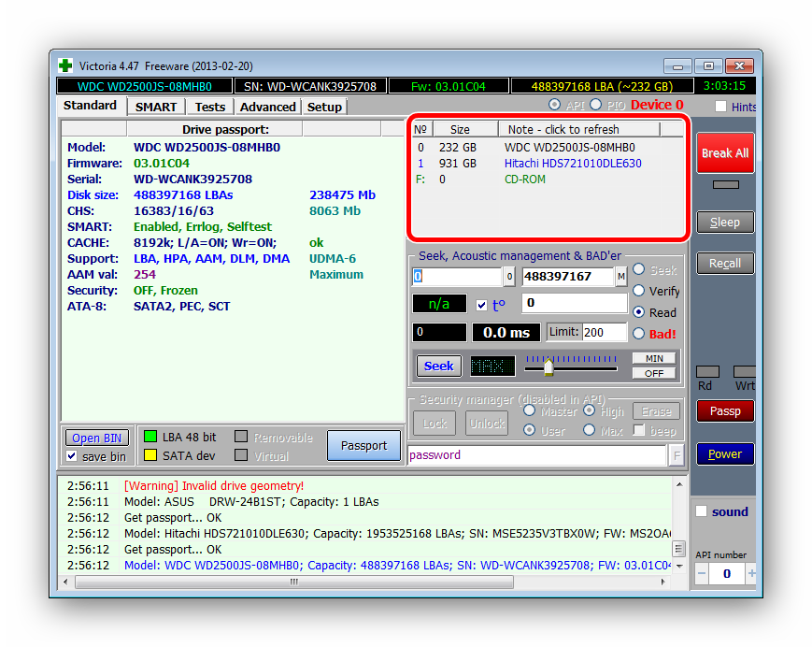
Task: Select the Hitachi HDS721010DLE630 drive row
Action: (x=572, y=164)
